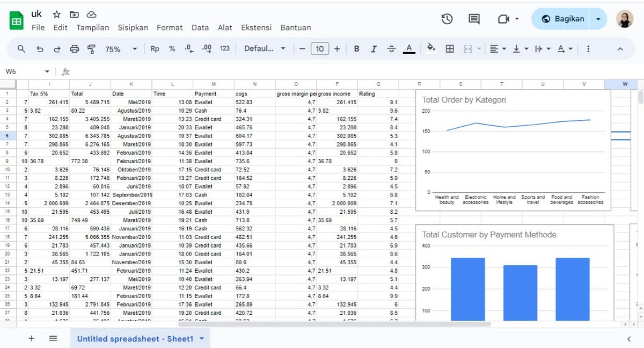Open the fill color tool
Image resolution: width=644 pixels, height=348 pixels.
tap(431, 48)
